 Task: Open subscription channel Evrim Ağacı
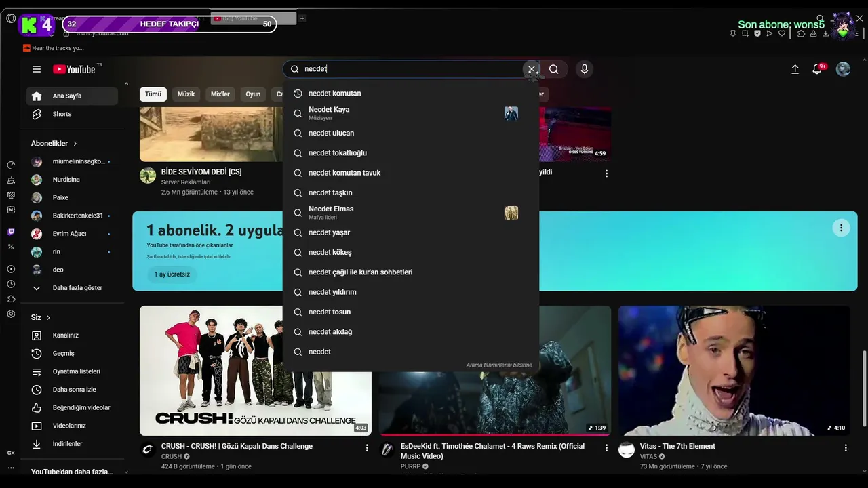tap(72, 234)
